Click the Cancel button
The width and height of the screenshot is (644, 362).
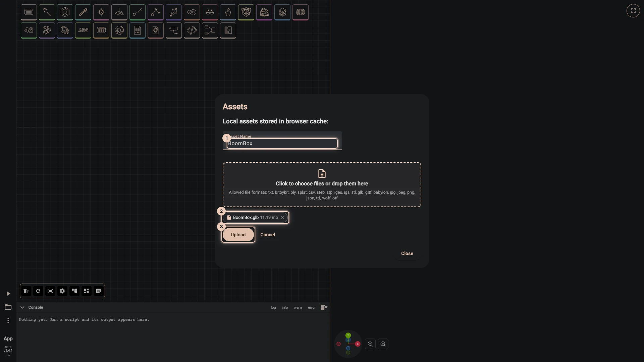coord(268,235)
